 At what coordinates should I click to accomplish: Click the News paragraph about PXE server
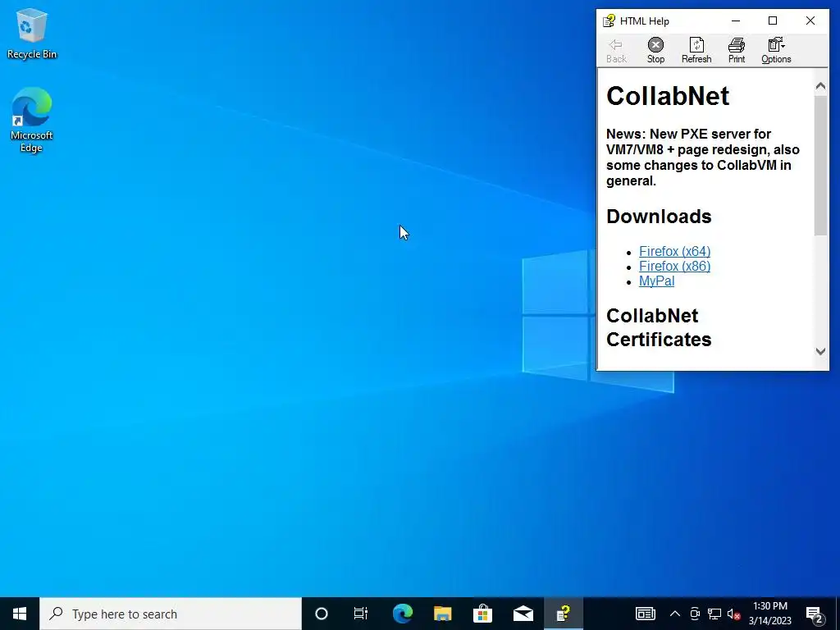(x=703, y=157)
